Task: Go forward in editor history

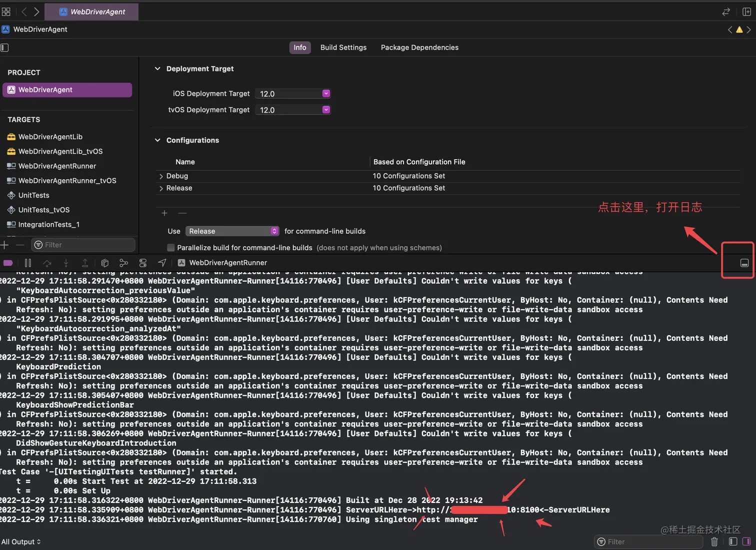Action: [x=36, y=12]
